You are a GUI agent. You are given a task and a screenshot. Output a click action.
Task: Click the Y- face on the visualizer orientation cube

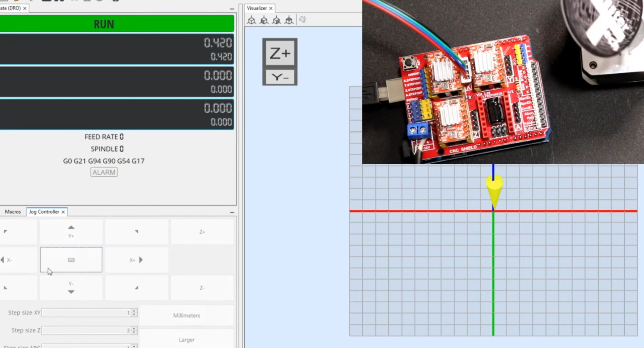tap(280, 77)
